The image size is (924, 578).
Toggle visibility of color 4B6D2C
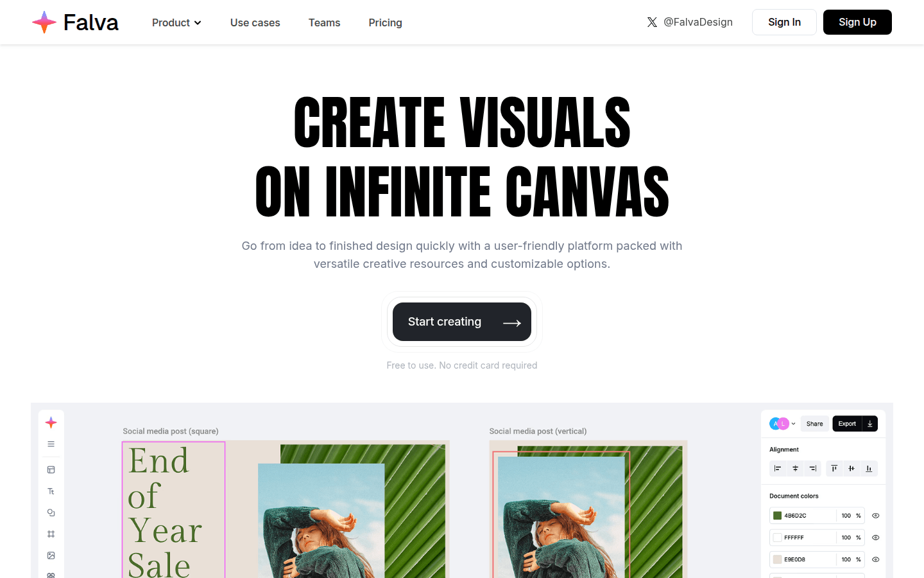pyautogui.click(x=875, y=516)
